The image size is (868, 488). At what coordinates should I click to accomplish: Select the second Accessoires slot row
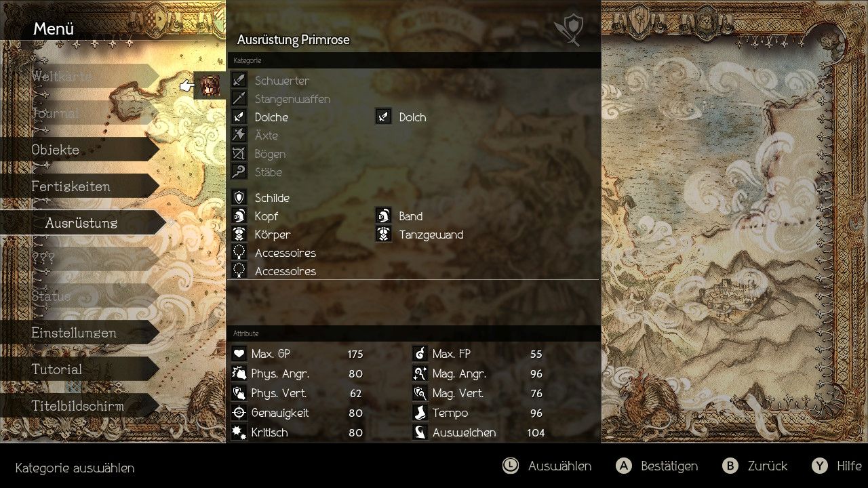(414, 271)
